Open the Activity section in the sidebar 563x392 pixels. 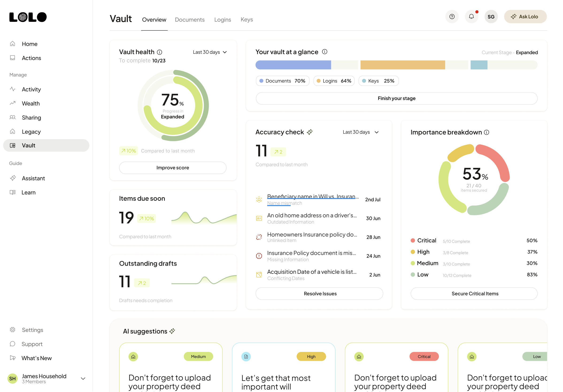(31, 89)
